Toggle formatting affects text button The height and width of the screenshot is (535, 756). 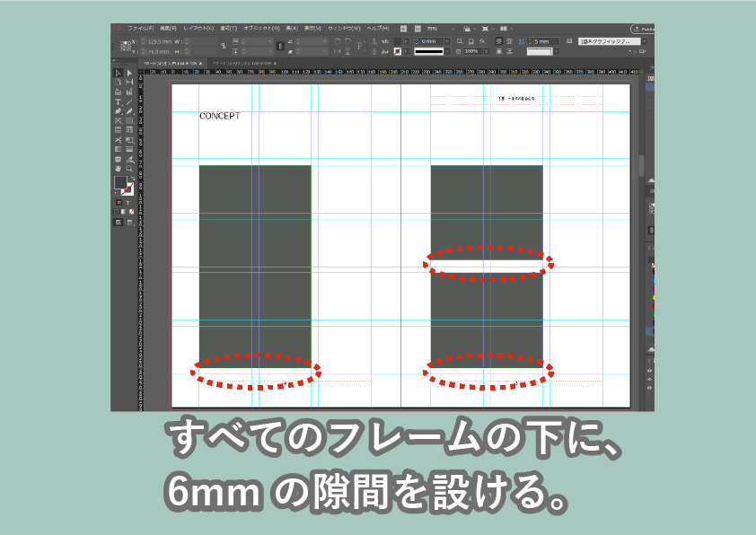click(128, 203)
